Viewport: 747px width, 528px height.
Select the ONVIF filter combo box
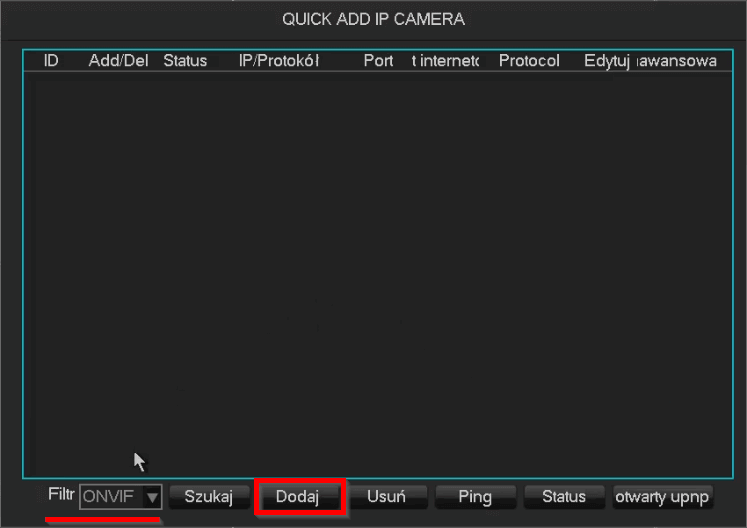pos(121,497)
